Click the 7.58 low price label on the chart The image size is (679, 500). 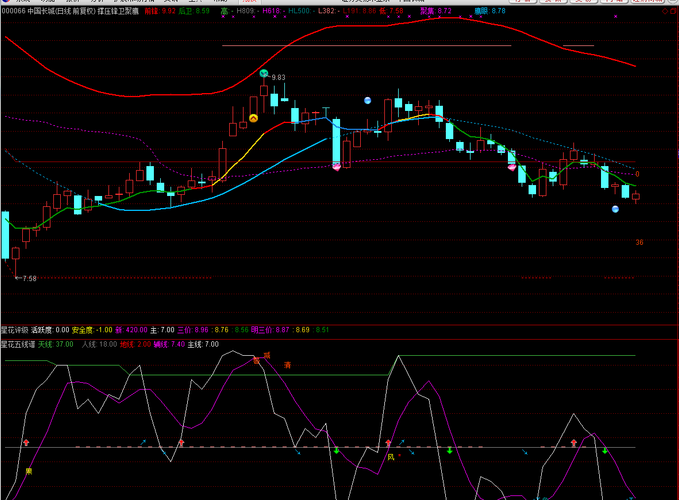(29, 278)
